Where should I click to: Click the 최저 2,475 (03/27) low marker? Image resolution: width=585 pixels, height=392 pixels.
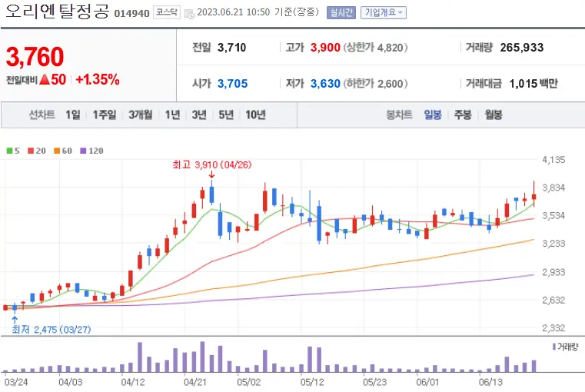[x=51, y=329]
